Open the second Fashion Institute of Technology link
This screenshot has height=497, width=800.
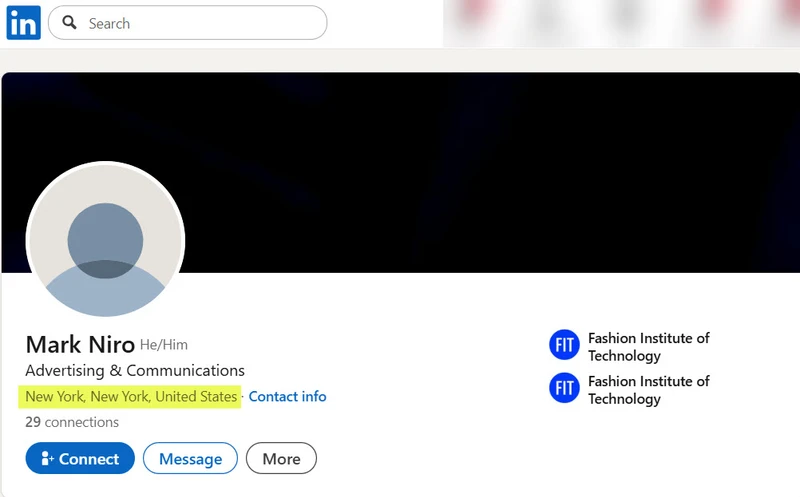point(648,390)
